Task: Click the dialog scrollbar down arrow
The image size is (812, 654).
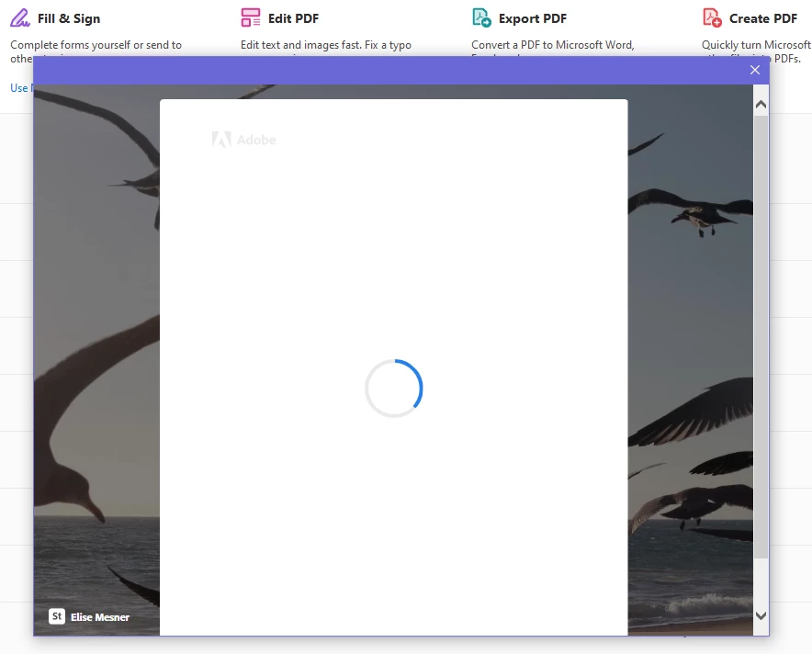Action: (x=761, y=615)
